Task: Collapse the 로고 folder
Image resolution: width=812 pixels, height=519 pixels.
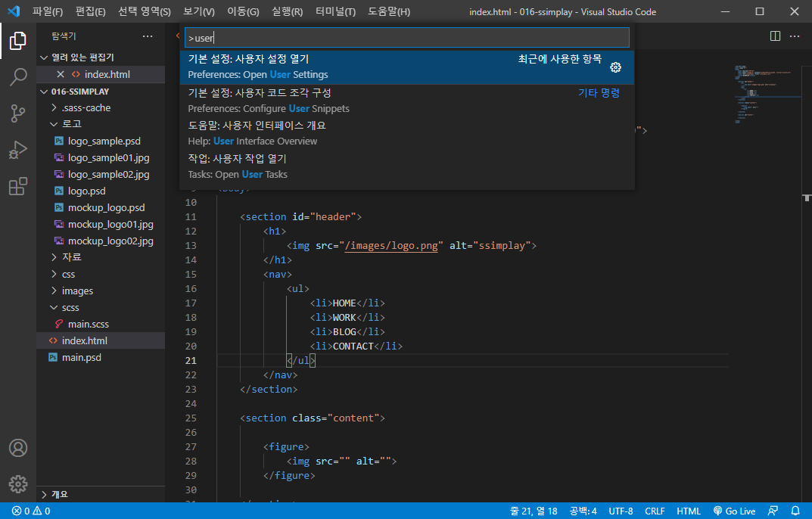Action: pyautogui.click(x=101, y=124)
